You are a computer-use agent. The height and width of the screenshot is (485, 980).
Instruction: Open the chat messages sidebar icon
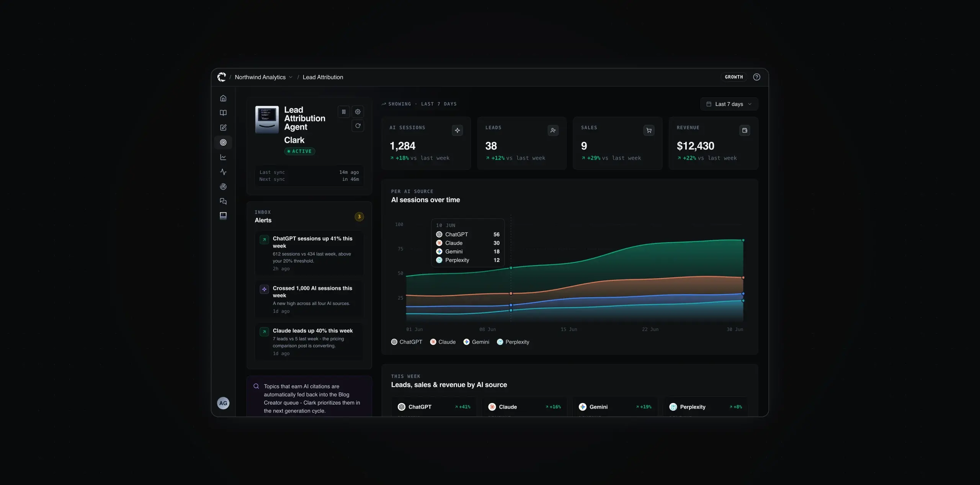click(223, 201)
